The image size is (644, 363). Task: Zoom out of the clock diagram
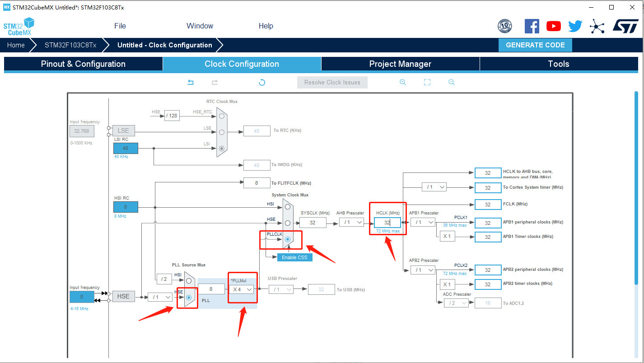pyautogui.click(x=452, y=82)
